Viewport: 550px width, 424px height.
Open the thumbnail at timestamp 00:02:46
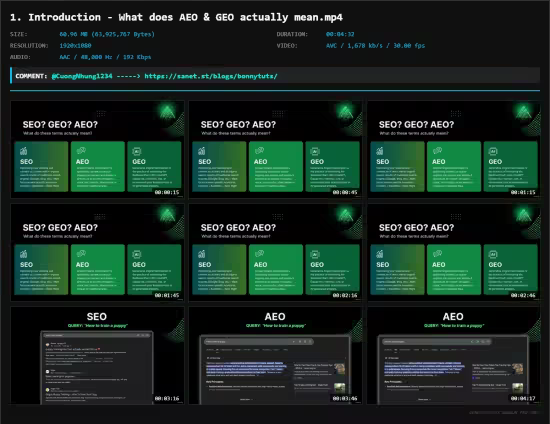(454, 252)
